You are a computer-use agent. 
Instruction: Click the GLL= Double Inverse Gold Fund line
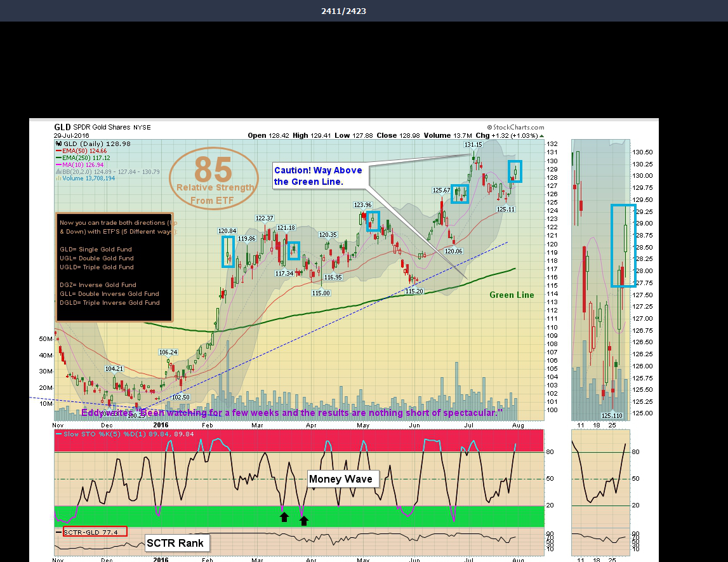pyautogui.click(x=110, y=293)
